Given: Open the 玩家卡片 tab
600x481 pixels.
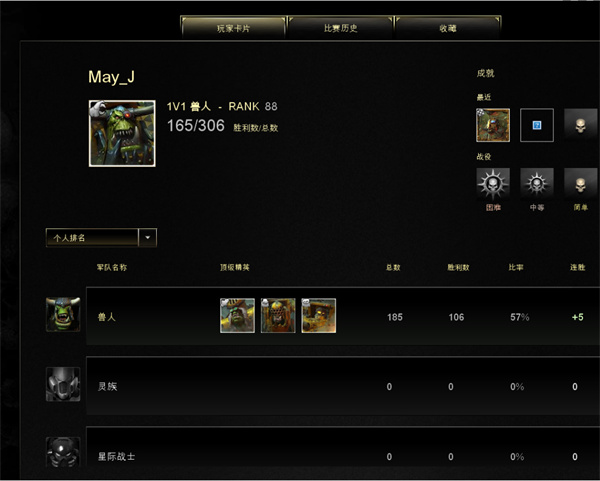Looking at the screenshot, I should pos(233,28).
